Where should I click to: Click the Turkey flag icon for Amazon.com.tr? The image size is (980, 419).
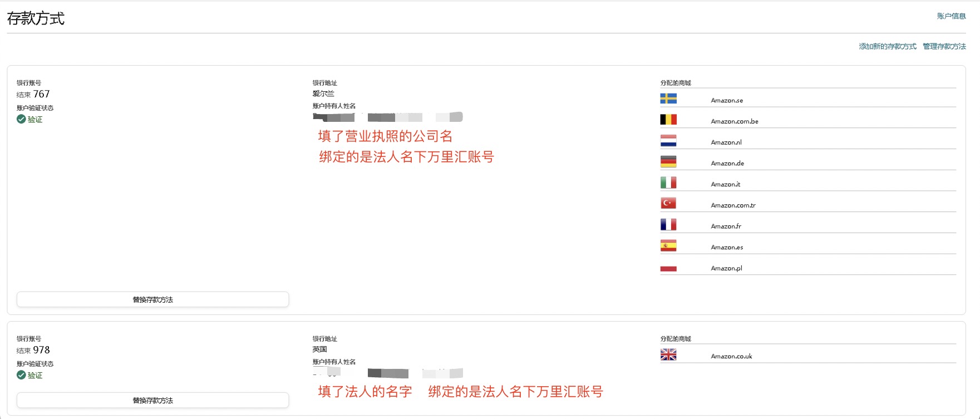click(x=668, y=204)
